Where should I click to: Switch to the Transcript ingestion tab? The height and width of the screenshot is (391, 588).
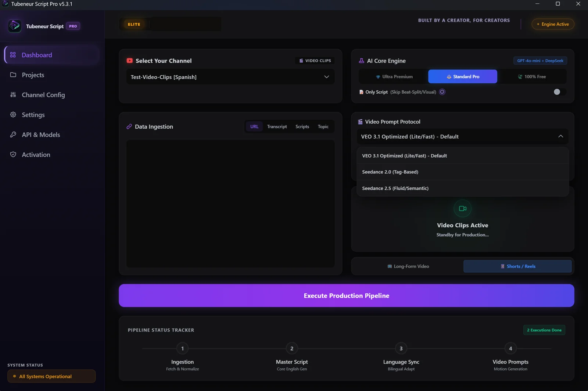(277, 126)
